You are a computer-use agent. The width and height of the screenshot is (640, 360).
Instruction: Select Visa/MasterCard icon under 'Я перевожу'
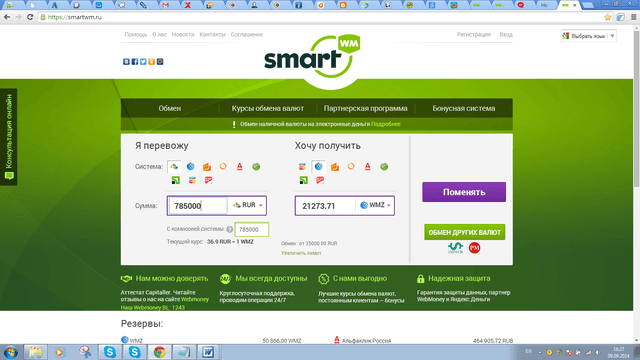point(192,180)
